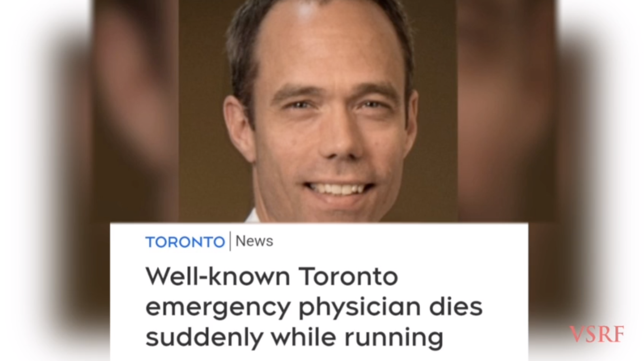This screenshot has width=644, height=361.
Task: Click the word "Well-known" in the headline
Action: pyautogui.click(x=218, y=276)
